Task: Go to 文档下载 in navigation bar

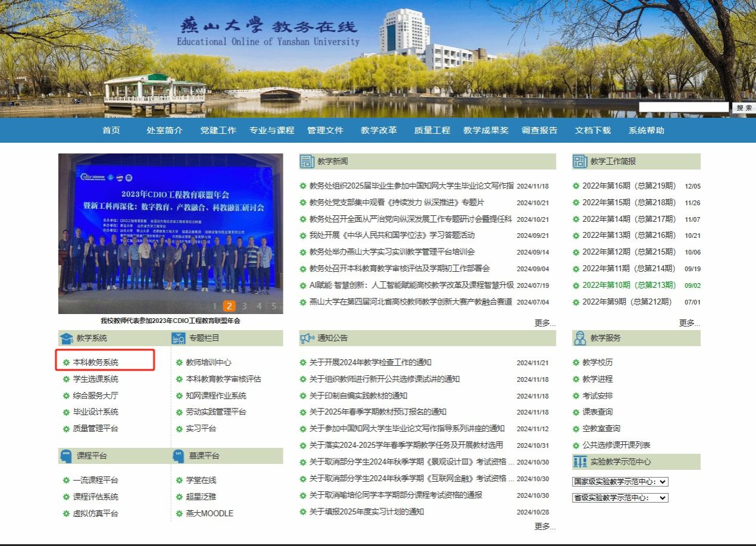Action: [x=592, y=130]
